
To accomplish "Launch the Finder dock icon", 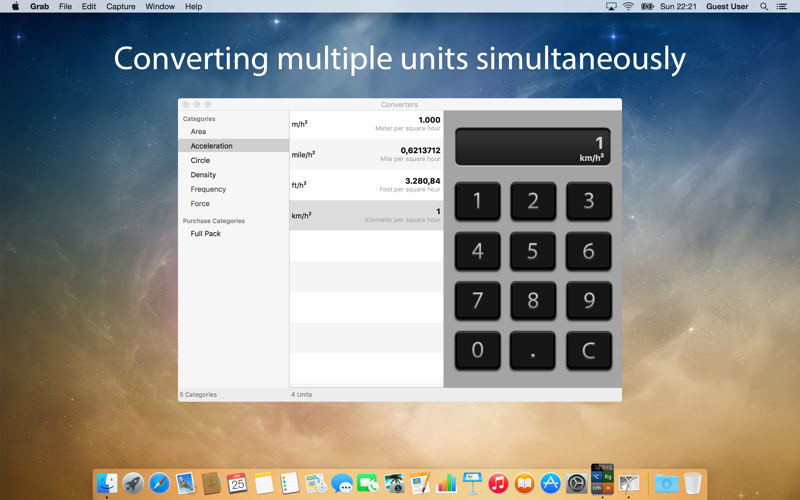I will point(107,483).
